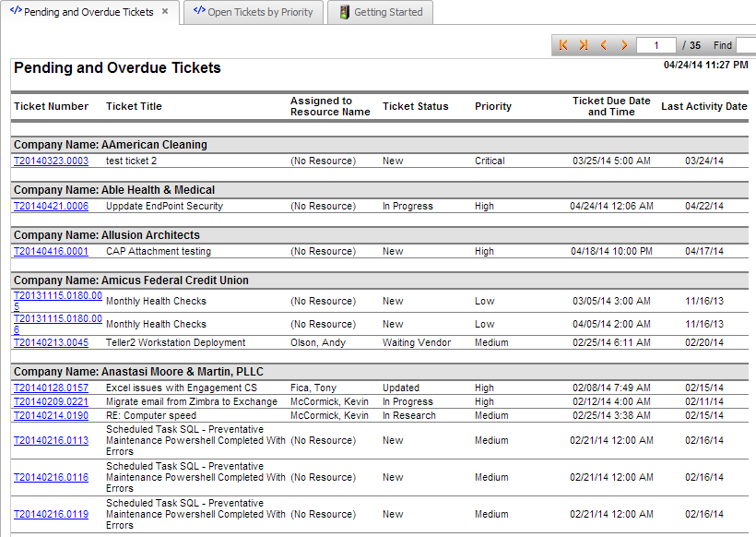Image resolution: width=756 pixels, height=537 pixels.
Task: Go to the first report page
Action: click(563, 45)
